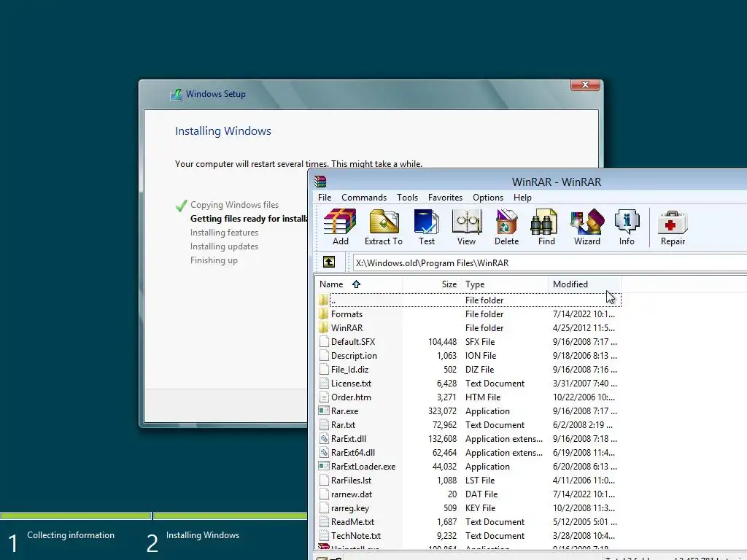Go up one folder level arrow
Screen dimensions: 747x560
[329, 262]
